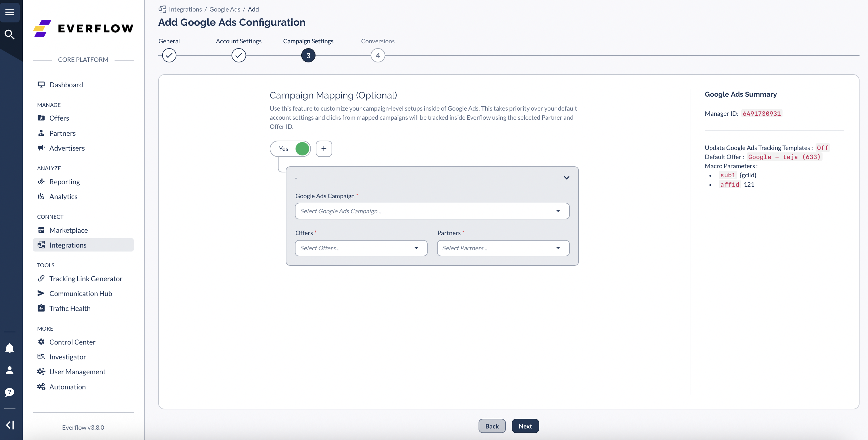Click the Advertisers megaphone icon
This screenshot has width=868, height=440.
tap(41, 148)
